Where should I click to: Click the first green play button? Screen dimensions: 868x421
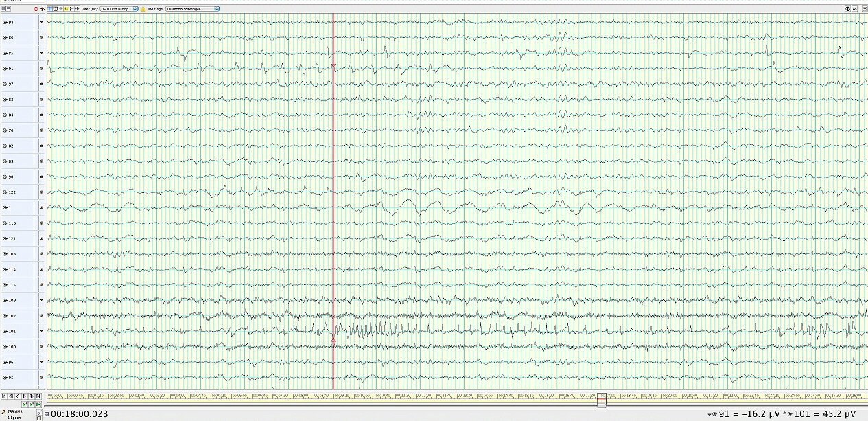coord(24,405)
